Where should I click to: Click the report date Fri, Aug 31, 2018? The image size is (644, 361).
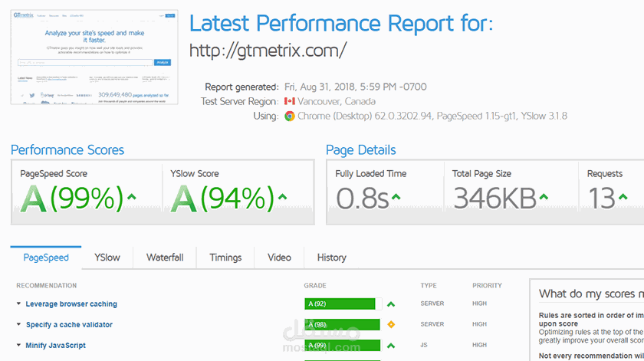[320, 87]
